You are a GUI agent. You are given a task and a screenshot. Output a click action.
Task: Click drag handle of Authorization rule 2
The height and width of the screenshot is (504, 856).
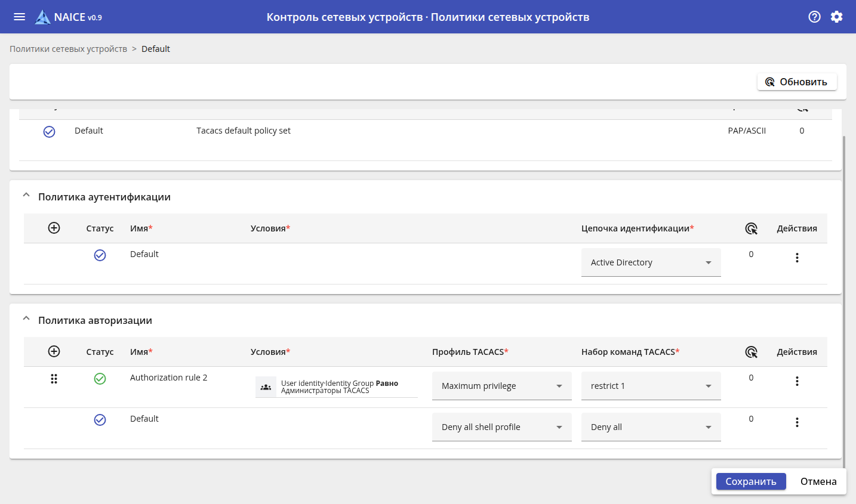54,379
